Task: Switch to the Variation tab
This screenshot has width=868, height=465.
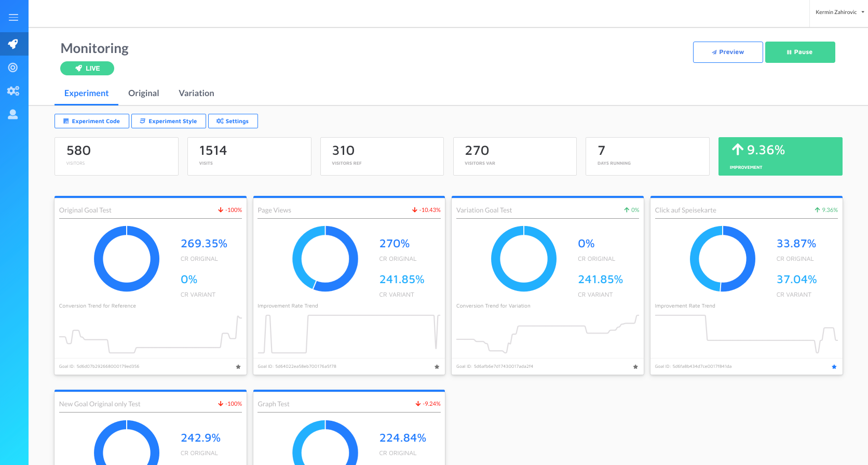Action: point(196,94)
